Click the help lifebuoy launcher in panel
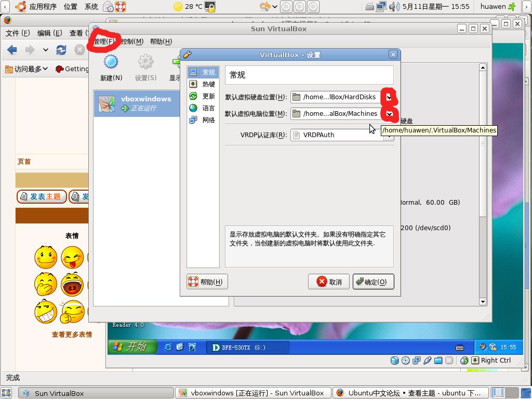The image size is (532, 399). pos(121,6)
